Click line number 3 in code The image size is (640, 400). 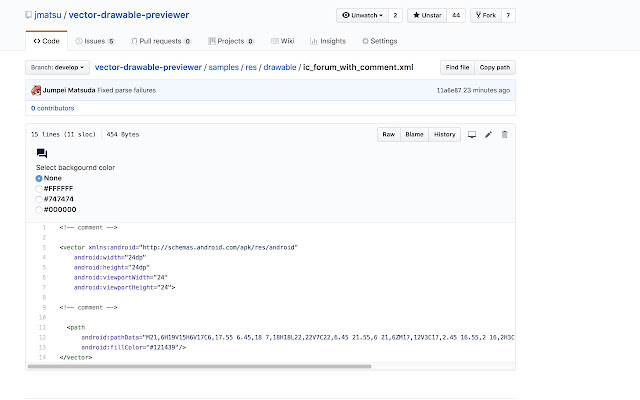pos(44,247)
